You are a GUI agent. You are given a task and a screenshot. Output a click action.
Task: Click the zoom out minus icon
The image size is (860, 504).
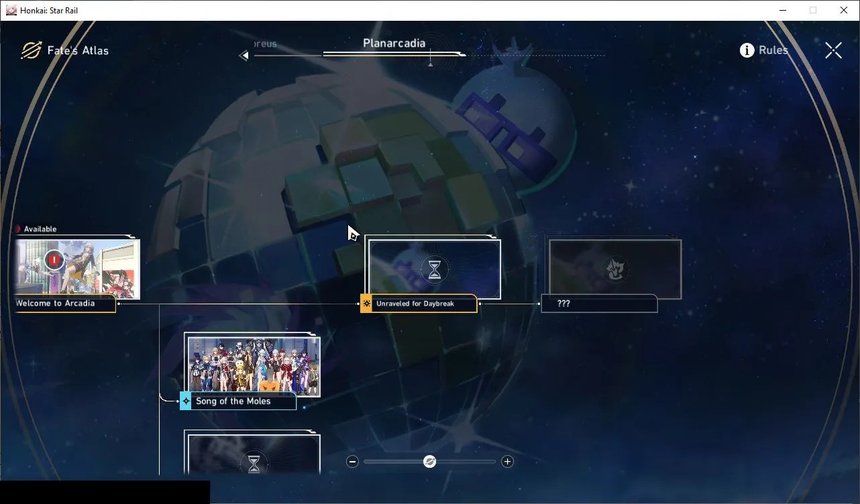click(x=353, y=461)
